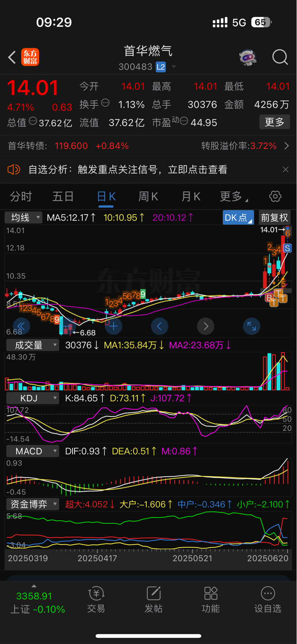The image size is (297, 644).
Task: Move chart right with gray arrow
Action: [x=205, y=326]
